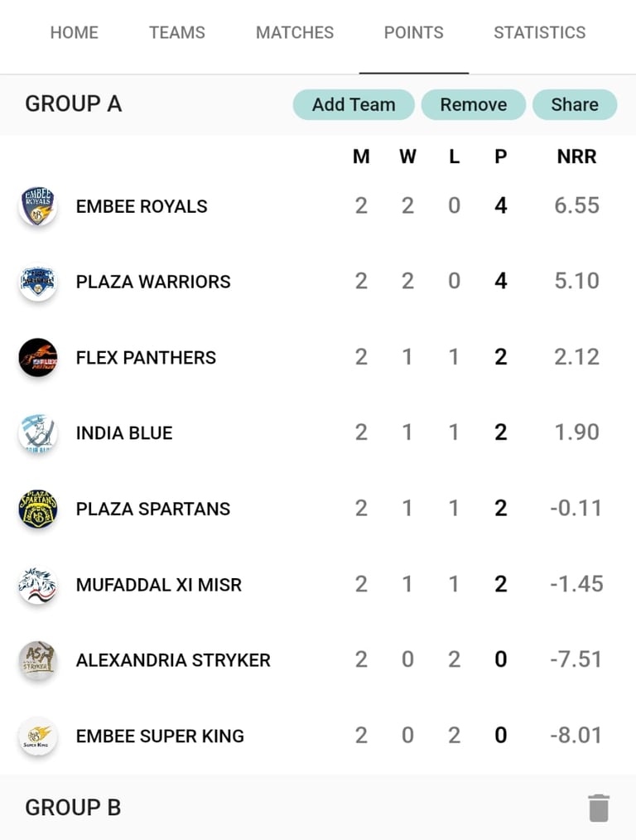Screen dimensions: 636x840
Task: Click the Embee Super King team logo
Action: pyautogui.click(x=38, y=736)
